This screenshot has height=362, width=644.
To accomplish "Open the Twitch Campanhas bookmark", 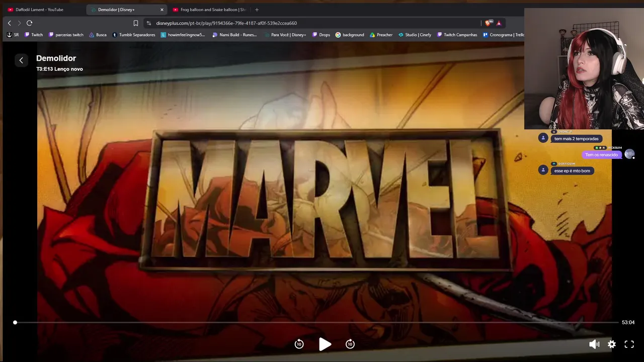I will tap(457, 35).
